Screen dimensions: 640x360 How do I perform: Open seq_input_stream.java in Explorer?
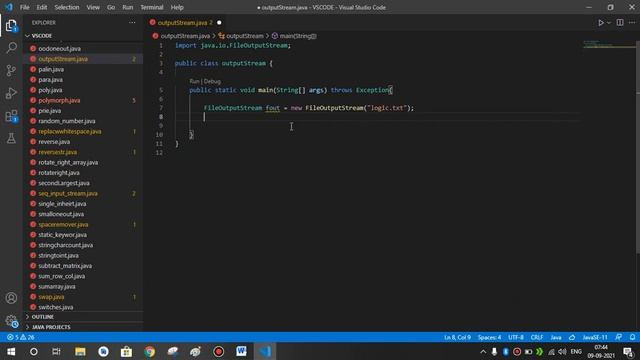68,193
